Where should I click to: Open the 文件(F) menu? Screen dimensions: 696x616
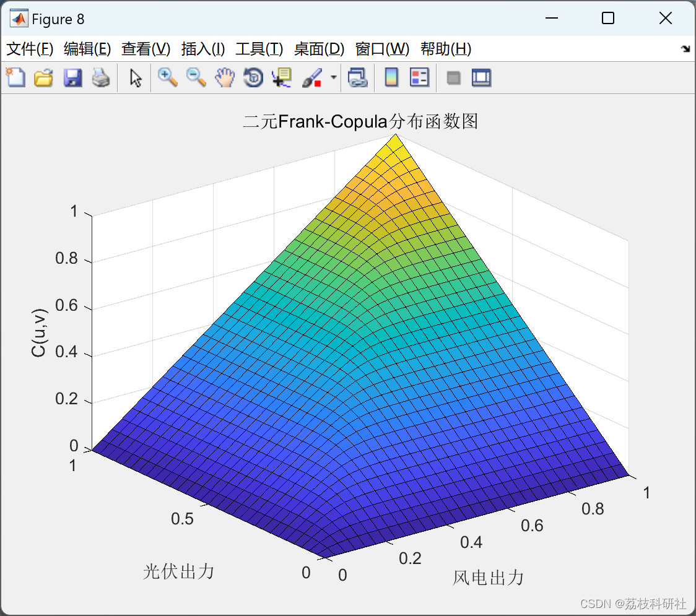[x=30, y=49]
